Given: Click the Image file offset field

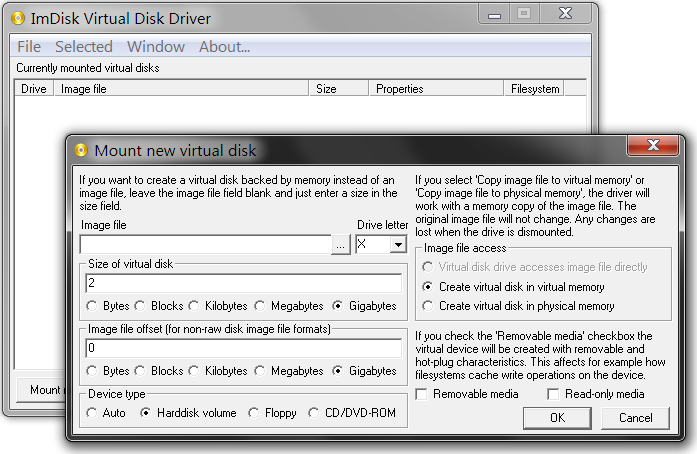Looking at the screenshot, I should [x=244, y=348].
